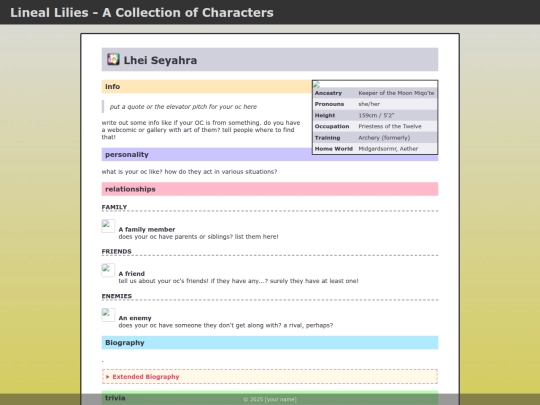Click the Height label in infobox
The height and width of the screenshot is (405, 540).
click(325, 115)
